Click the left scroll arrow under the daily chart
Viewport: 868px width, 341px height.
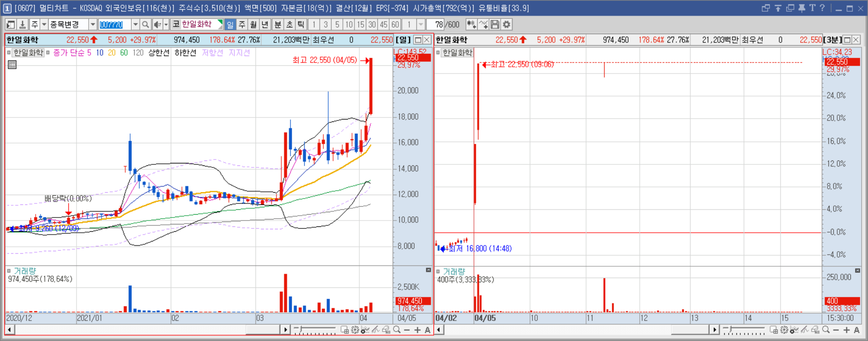(10, 330)
